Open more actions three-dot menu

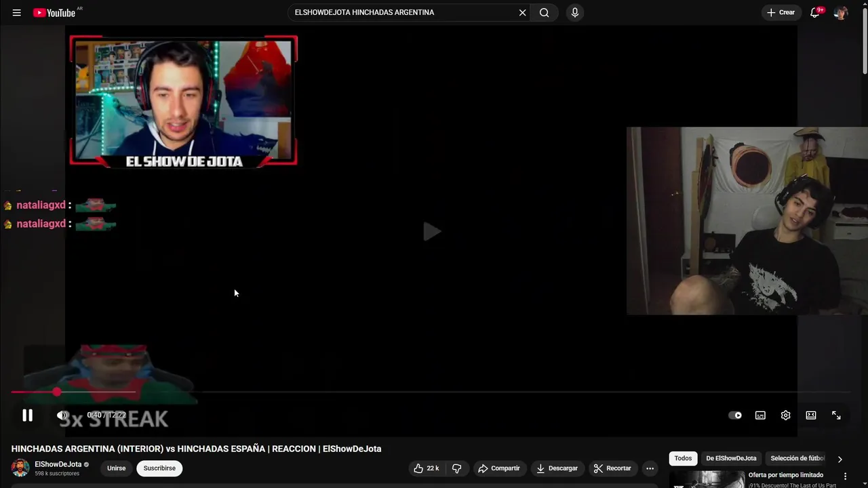coord(650,468)
